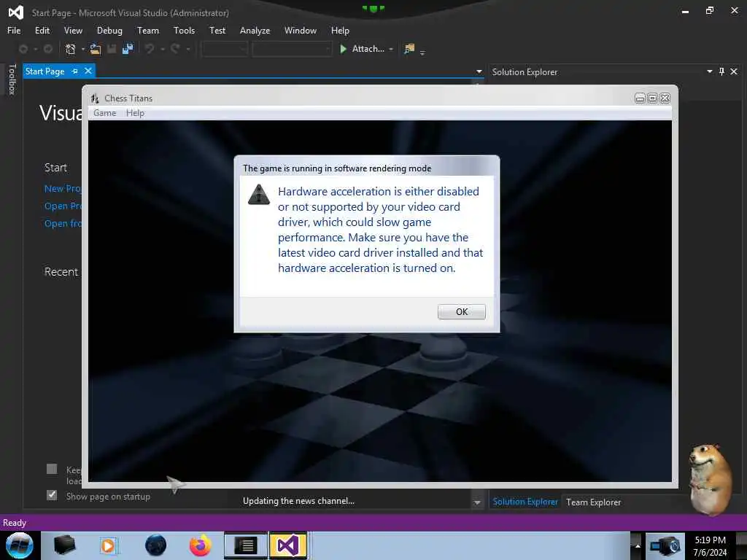Click the Redo toolbar icon

click(175, 49)
